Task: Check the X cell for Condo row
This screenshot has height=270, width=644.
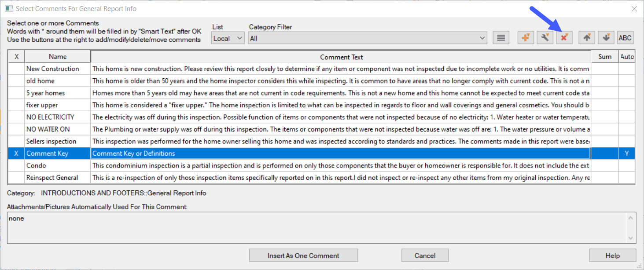Action: [16, 166]
